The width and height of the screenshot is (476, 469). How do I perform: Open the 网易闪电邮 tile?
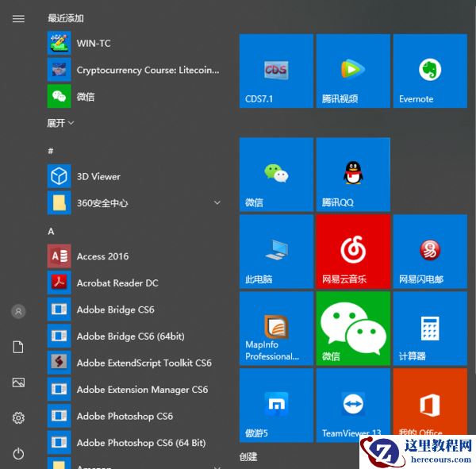[x=430, y=252]
